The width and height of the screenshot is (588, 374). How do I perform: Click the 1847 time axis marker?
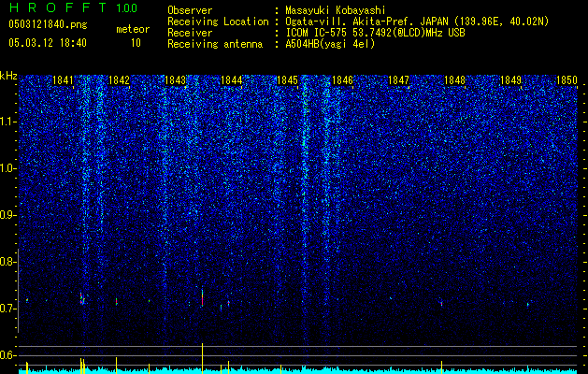[398, 80]
